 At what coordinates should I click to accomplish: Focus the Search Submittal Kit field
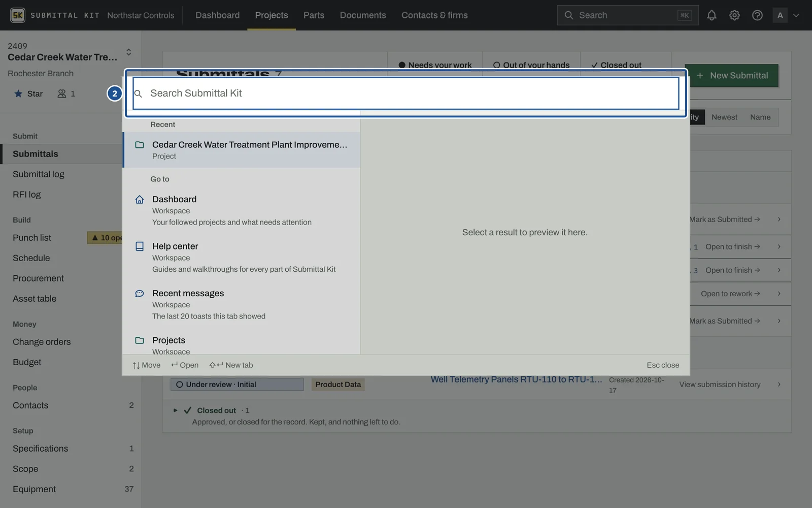(x=406, y=93)
